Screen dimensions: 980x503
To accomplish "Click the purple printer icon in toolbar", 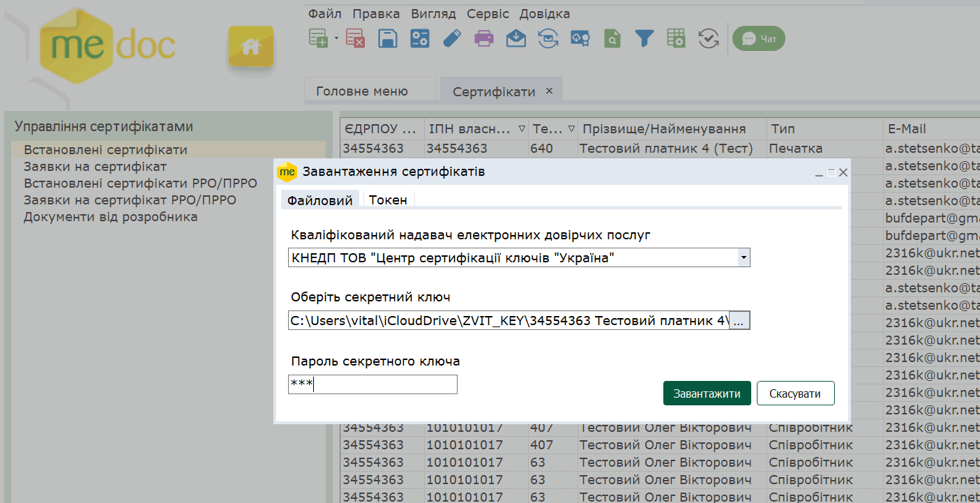I will coord(483,38).
